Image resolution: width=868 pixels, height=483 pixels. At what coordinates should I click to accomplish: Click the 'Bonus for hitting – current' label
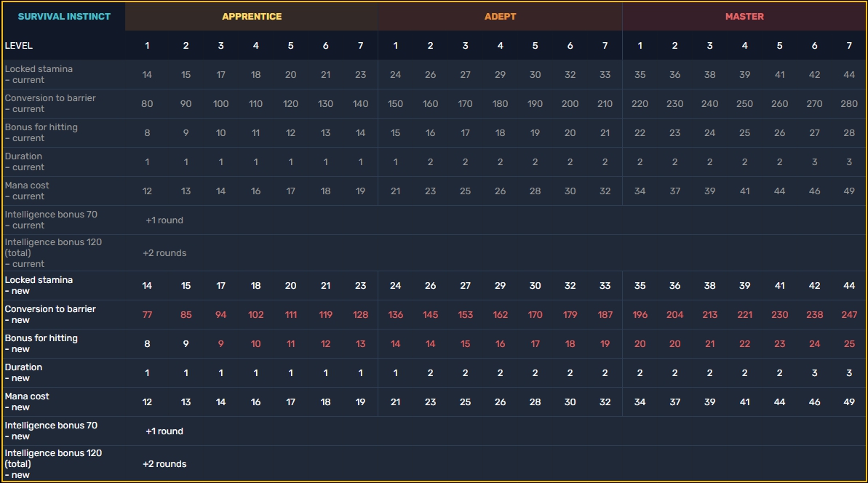click(x=41, y=133)
